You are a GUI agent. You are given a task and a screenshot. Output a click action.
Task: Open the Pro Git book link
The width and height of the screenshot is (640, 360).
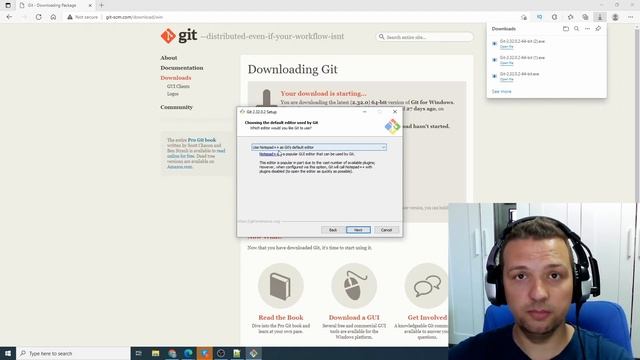pos(202,140)
